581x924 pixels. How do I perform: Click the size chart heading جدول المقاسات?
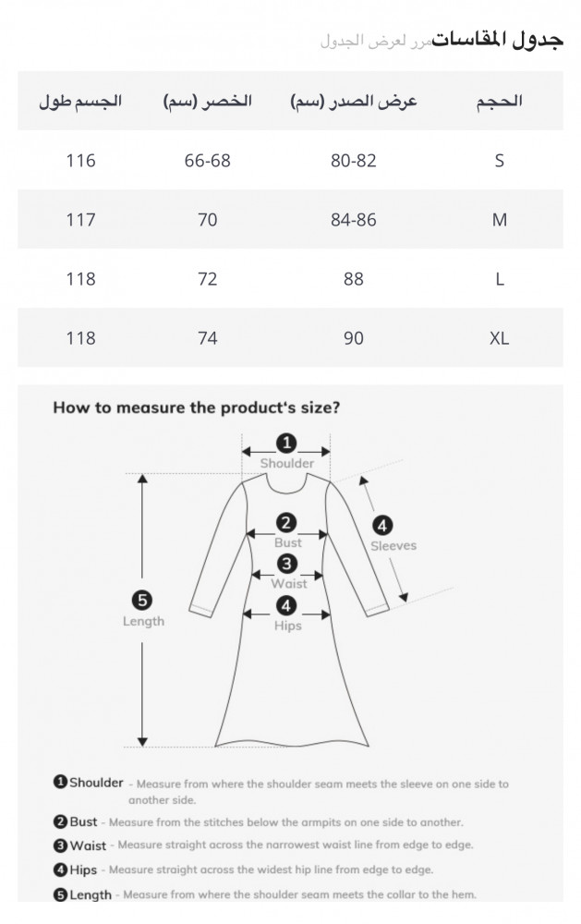click(x=497, y=40)
